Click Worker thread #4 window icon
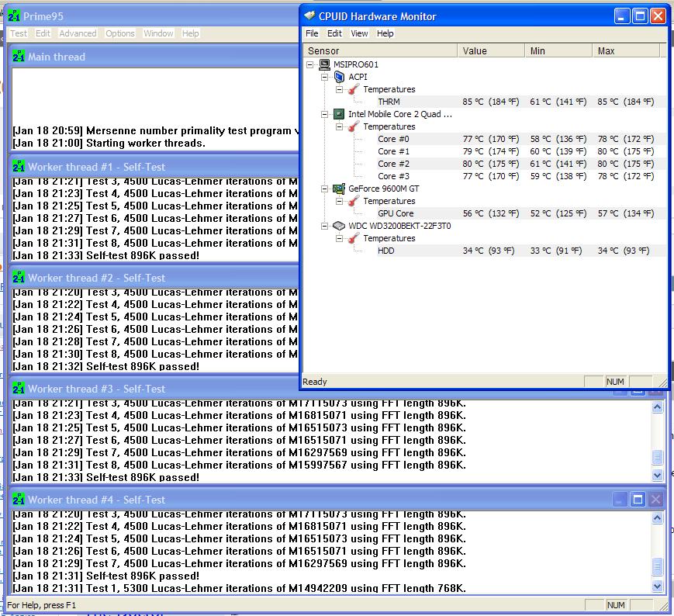The width and height of the screenshot is (674, 616). (x=19, y=500)
